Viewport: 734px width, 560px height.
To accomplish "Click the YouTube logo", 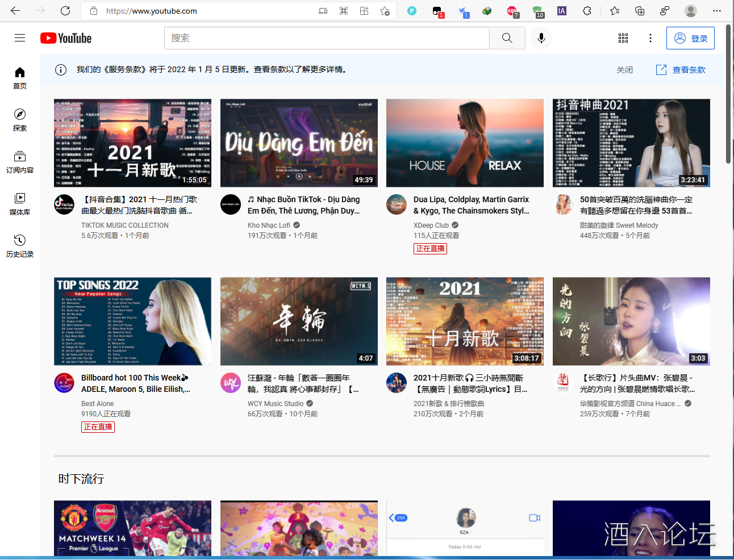I will pyautogui.click(x=66, y=38).
